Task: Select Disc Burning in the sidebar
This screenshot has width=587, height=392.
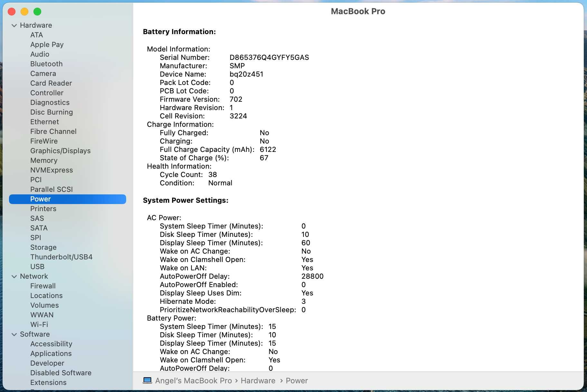Action: (51, 112)
